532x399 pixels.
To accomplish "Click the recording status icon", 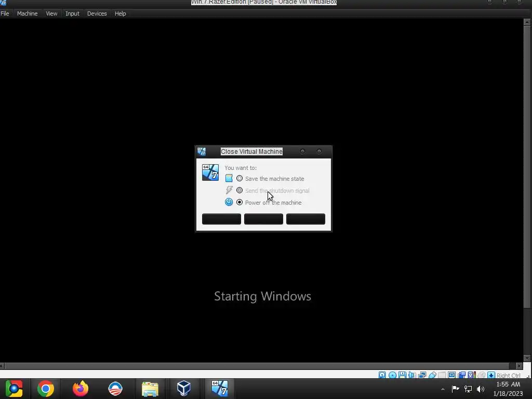I will pyautogui.click(x=461, y=375).
